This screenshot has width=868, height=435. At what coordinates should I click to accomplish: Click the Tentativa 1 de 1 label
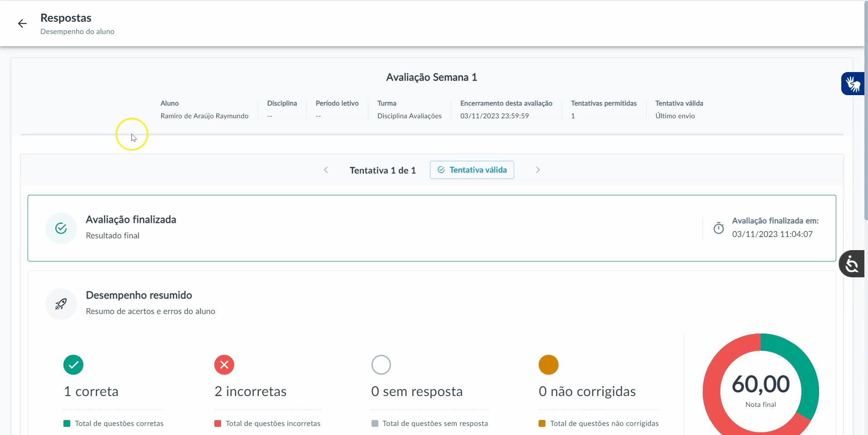(x=383, y=170)
